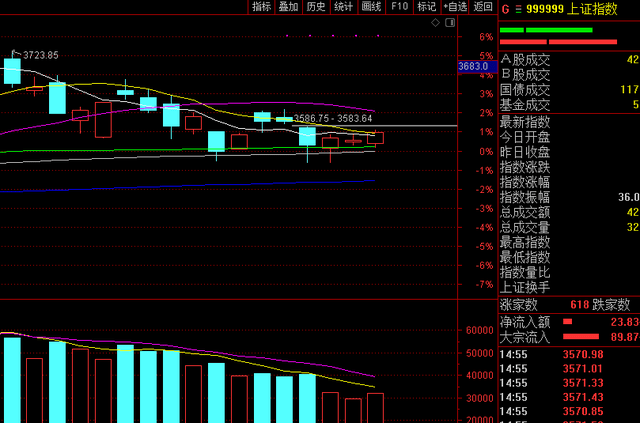Click the 大宗流入 label row
Viewport: 640px width, 423px height.
(x=525, y=337)
